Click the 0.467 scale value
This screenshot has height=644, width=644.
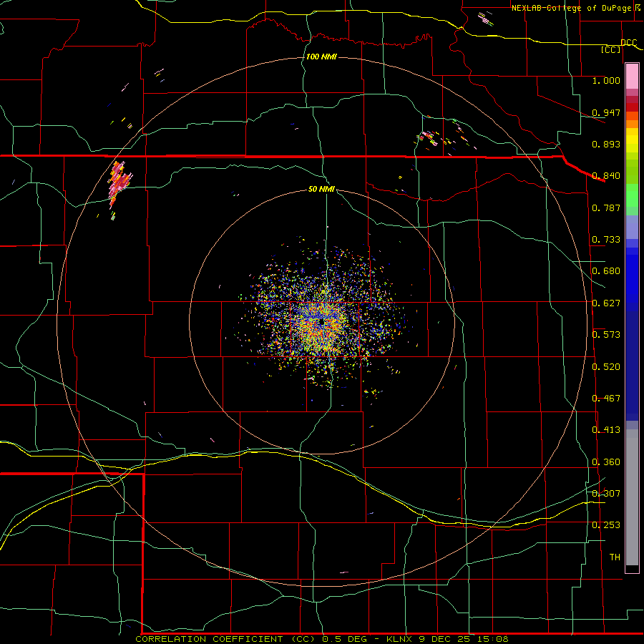(x=606, y=399)
